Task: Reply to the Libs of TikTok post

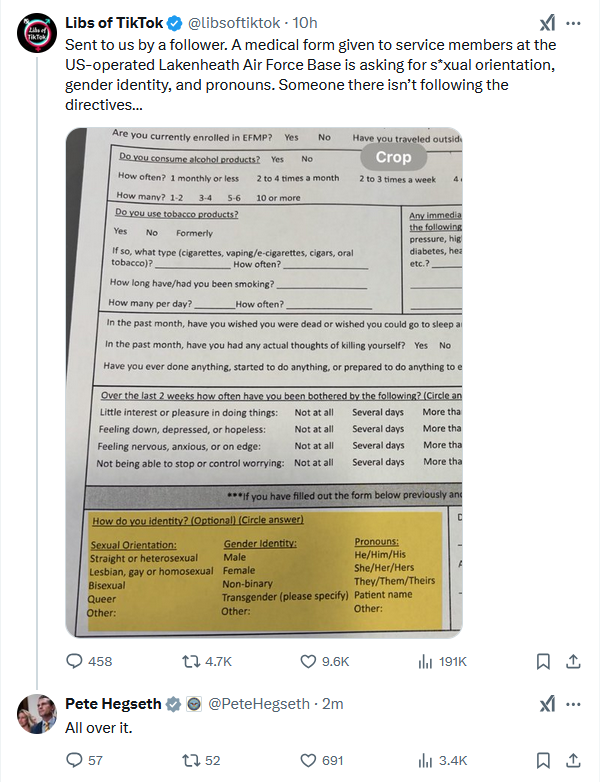Action: tap(76, 661)
